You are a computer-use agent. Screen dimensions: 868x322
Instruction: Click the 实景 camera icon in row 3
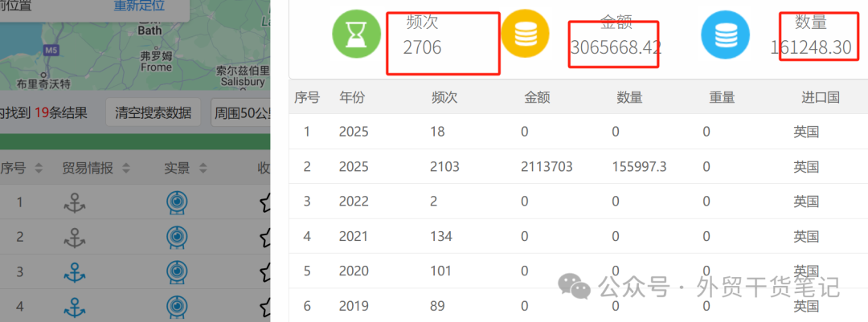(x=175, y=272)
